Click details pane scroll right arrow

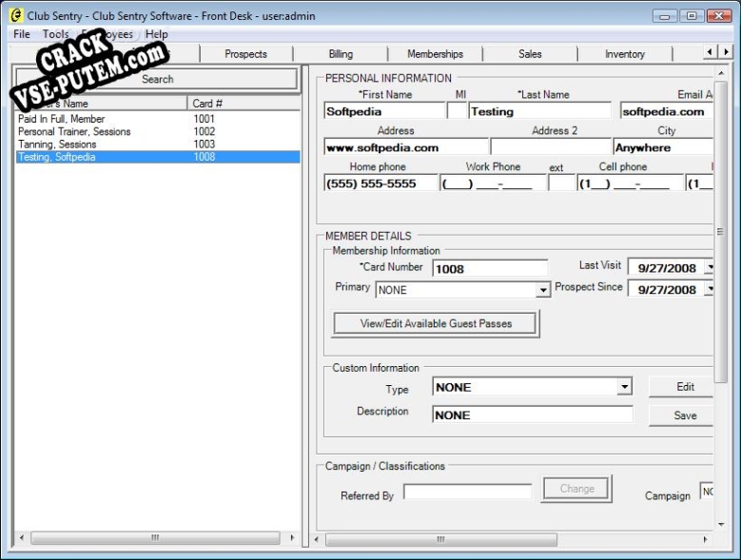(705, 539)
